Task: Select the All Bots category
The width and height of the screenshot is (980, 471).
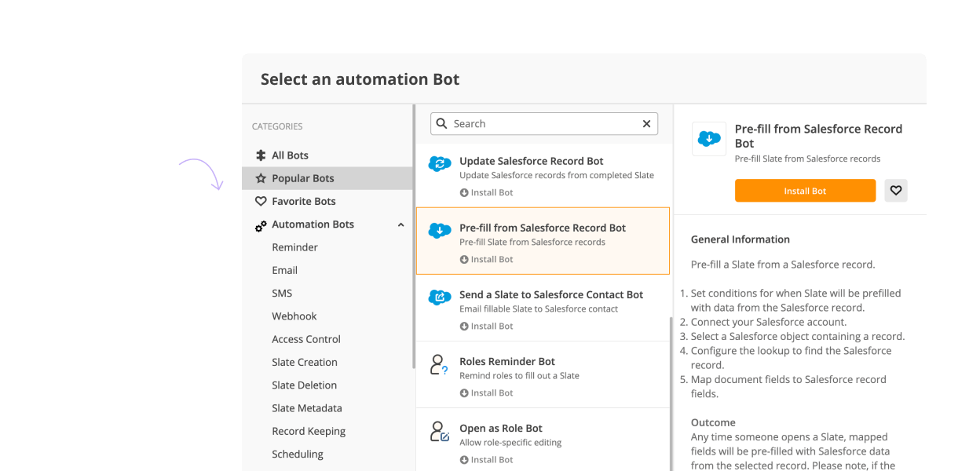Action: (x=290, y=155)
